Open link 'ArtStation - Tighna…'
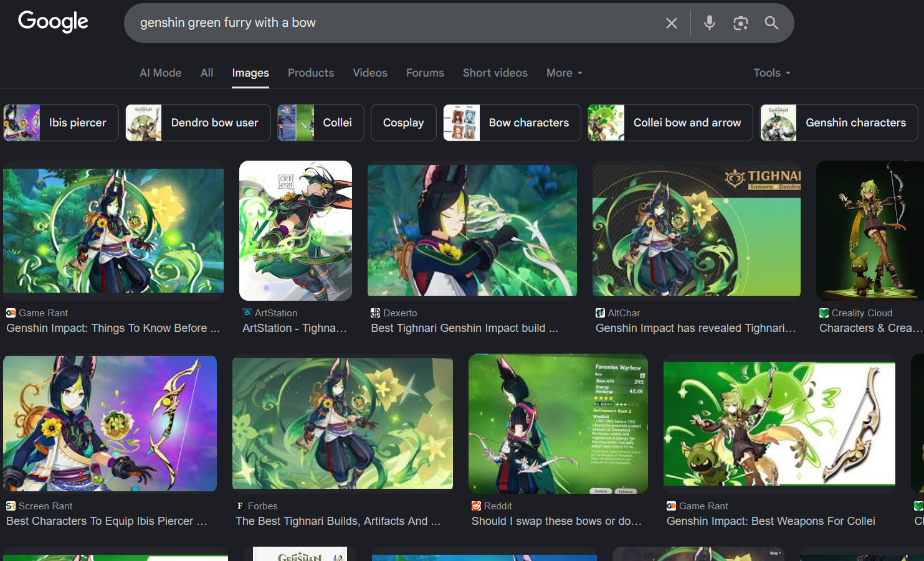 (295, 328)
